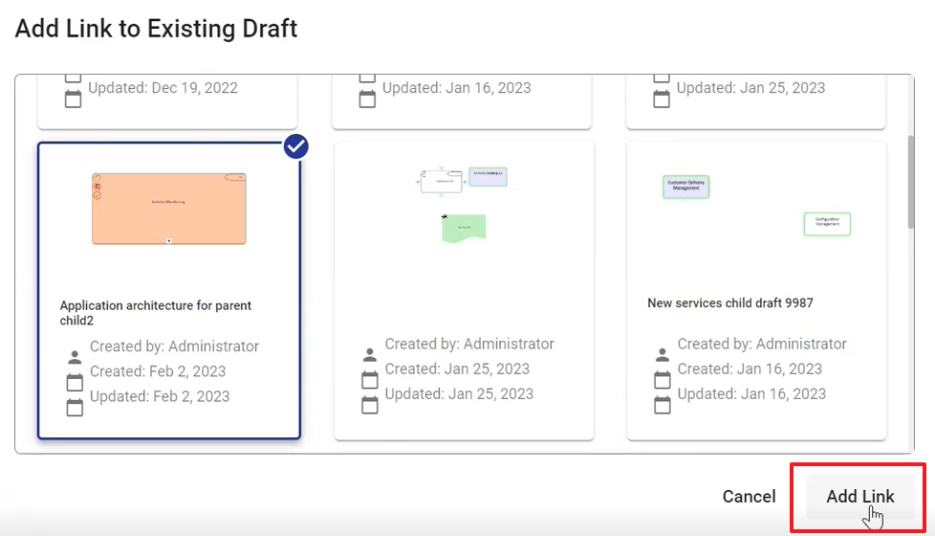
Task: Click person icon beside Created by in selected card
Action: click(74, 357)
